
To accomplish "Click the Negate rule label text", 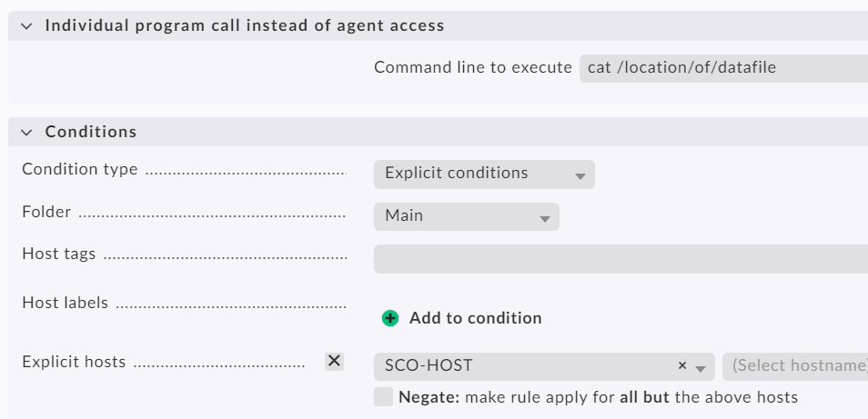I will [x=598, y=397].
